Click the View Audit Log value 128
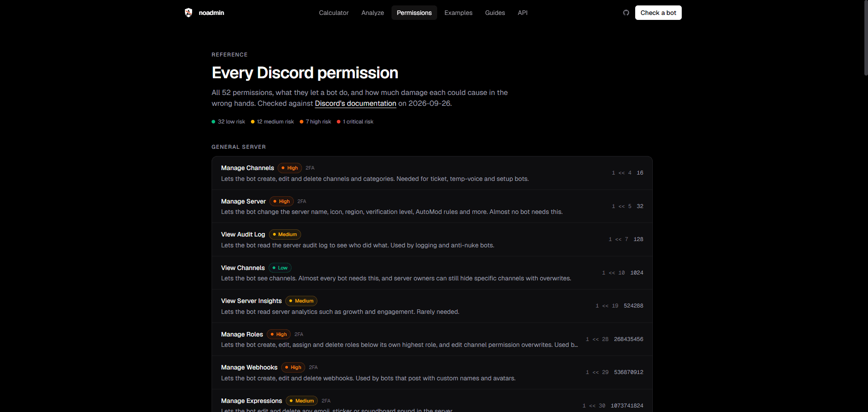 pos(638,239)
